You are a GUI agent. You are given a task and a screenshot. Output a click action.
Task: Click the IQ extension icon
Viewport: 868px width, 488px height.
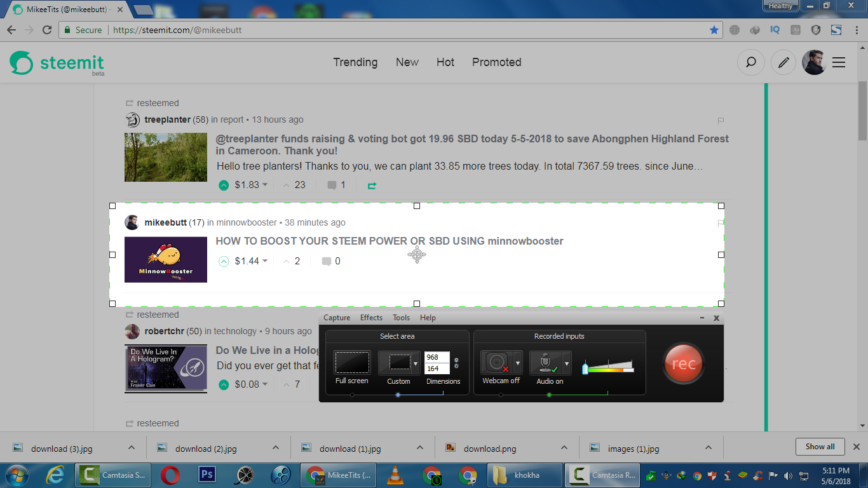tap(775, 30)
